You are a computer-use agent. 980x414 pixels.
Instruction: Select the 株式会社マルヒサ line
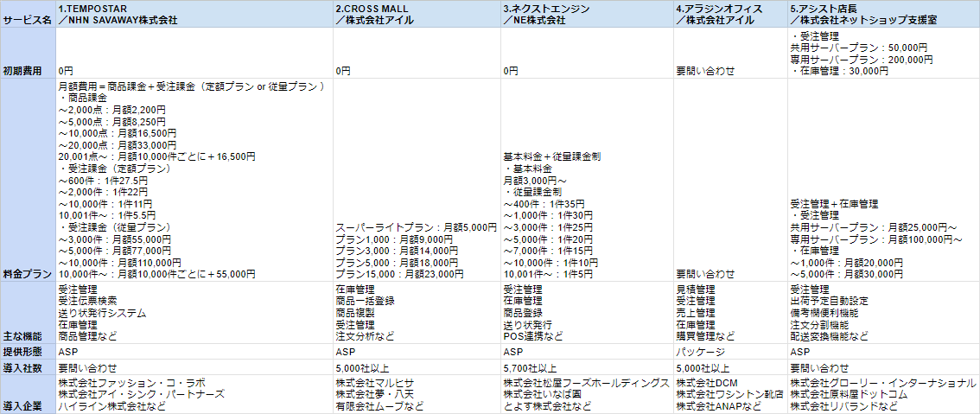375,383
